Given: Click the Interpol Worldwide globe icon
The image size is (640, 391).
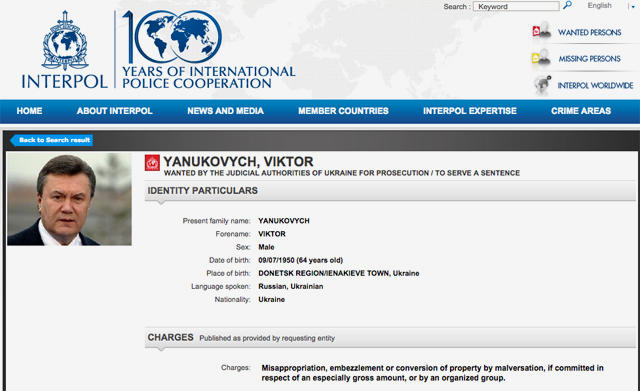Looking at the screenshot, I should click(542, 84).
